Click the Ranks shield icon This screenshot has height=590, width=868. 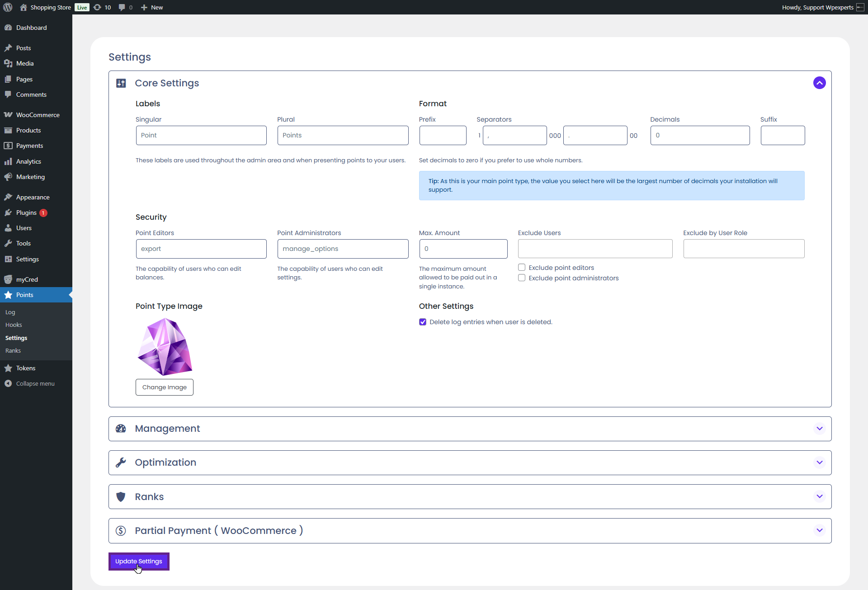coord(121,497)
